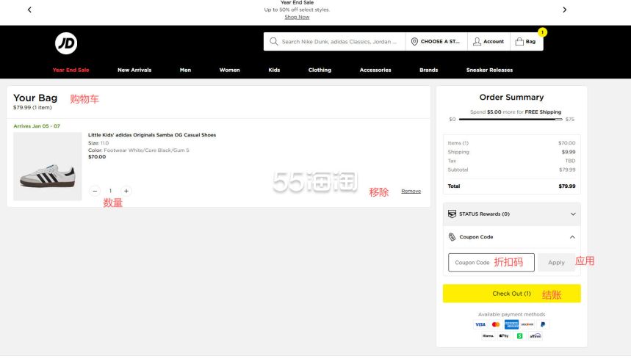
Task: Open the Year End Sale menu
Action: pos(71,70)
